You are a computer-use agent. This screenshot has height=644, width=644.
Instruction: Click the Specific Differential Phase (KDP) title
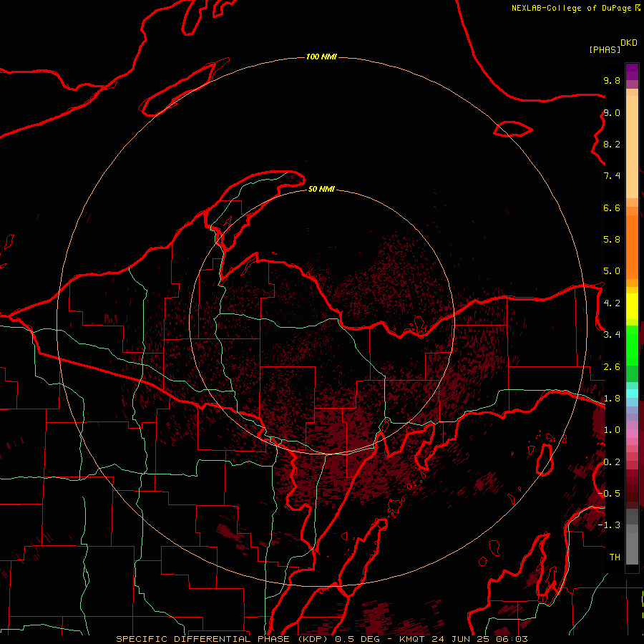(223, 639)
